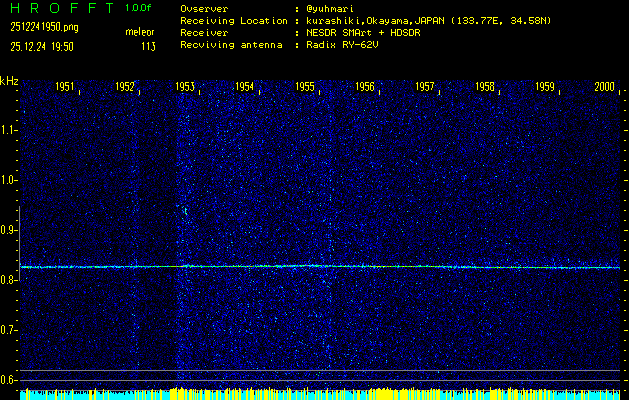Select the 0.7 frequency axis label

(x=9, y=330)
